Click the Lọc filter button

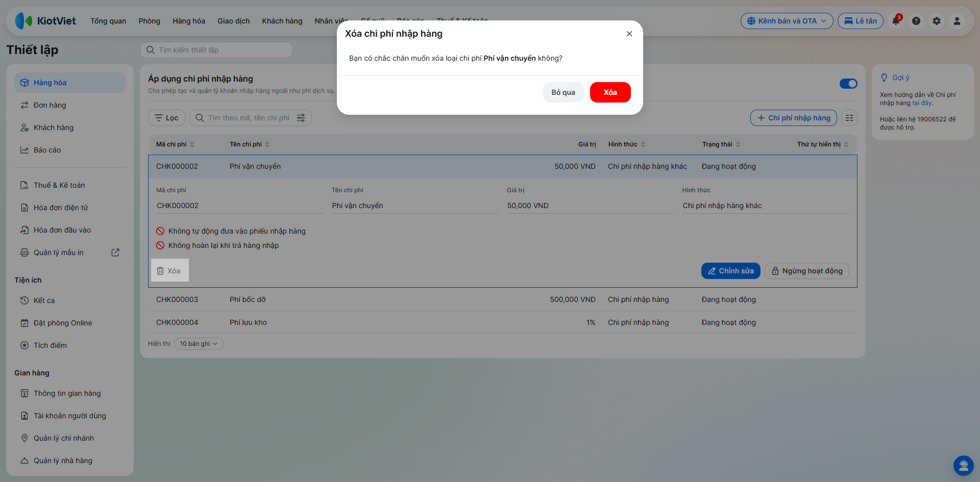[x=166, y=118]
